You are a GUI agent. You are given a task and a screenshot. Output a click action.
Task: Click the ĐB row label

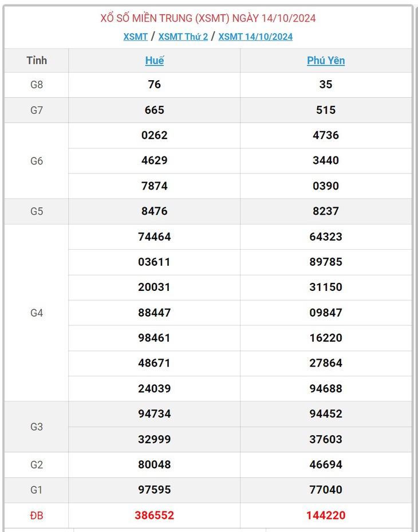pyautogui.click(x=37, y=515)
